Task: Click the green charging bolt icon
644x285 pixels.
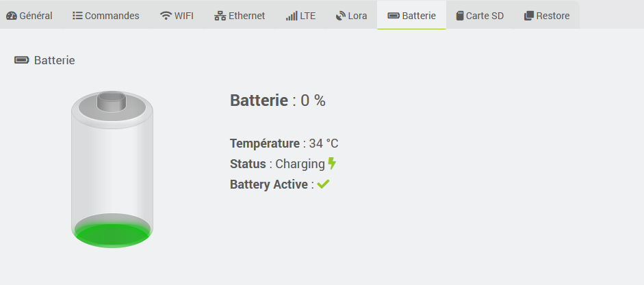Action: click(x=332, y=163)
